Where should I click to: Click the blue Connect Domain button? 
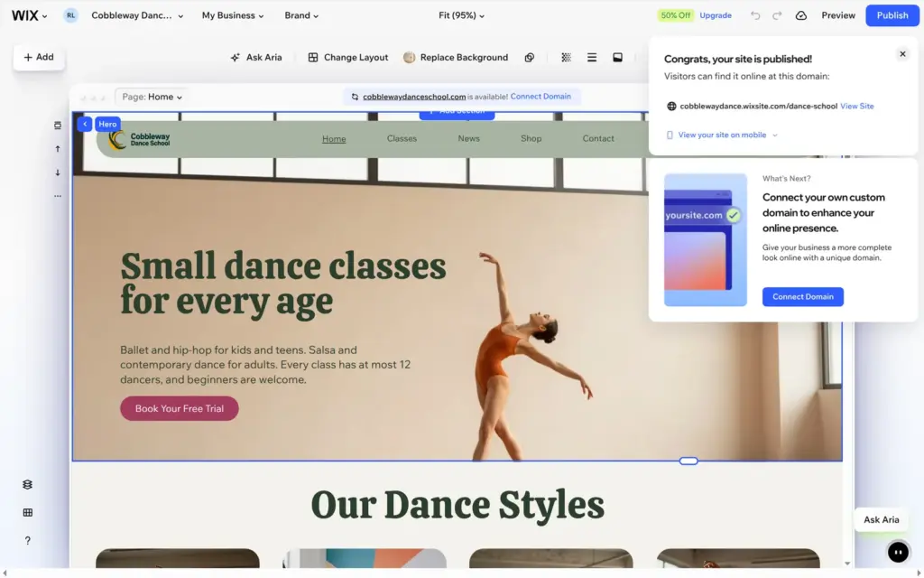point(802,296)
